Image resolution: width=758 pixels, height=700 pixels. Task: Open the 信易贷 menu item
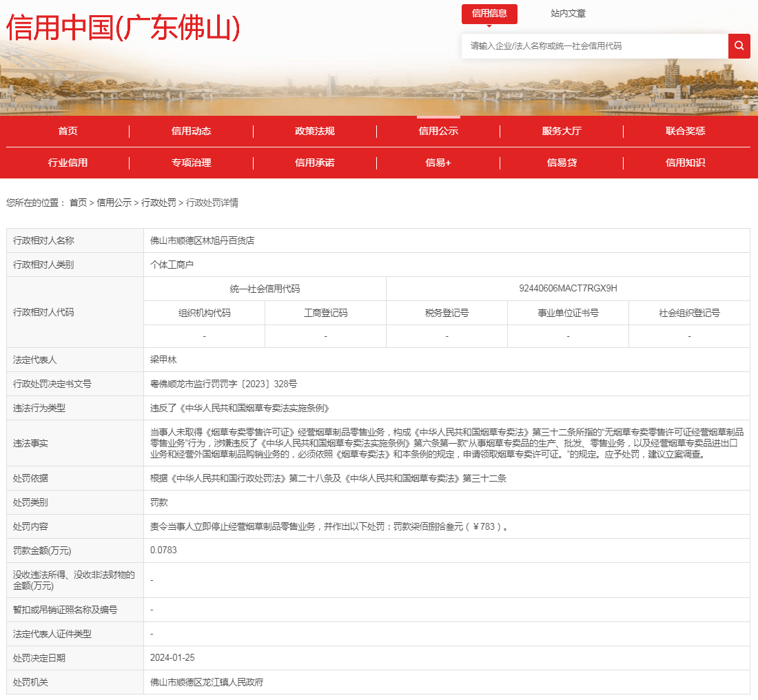(562, 163)
